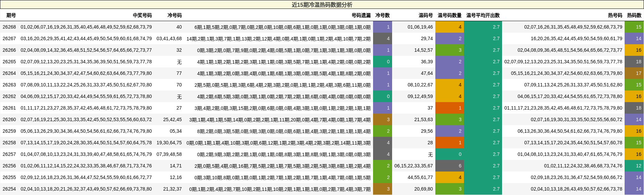Click the 热码数 column header
The width and height of the screenshot is (644, 195).
[634, 15]
